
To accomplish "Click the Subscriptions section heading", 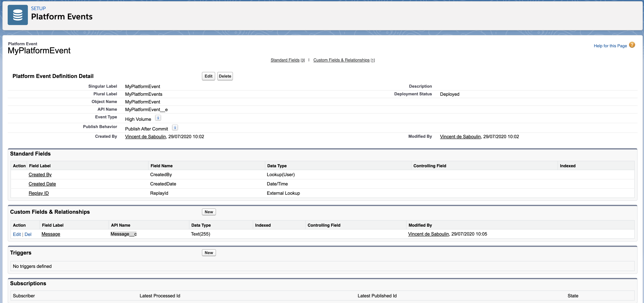I will pos(28,283).
